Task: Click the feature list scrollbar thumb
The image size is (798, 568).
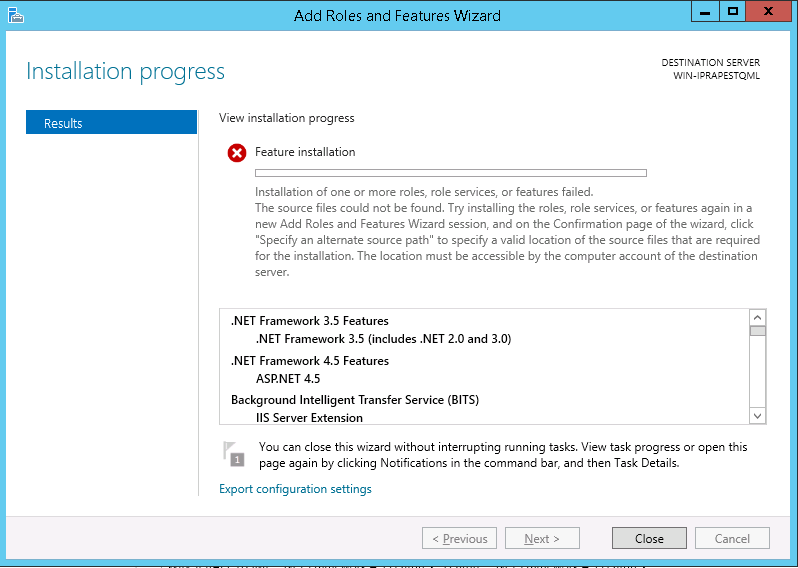Action: pos(757,331)
